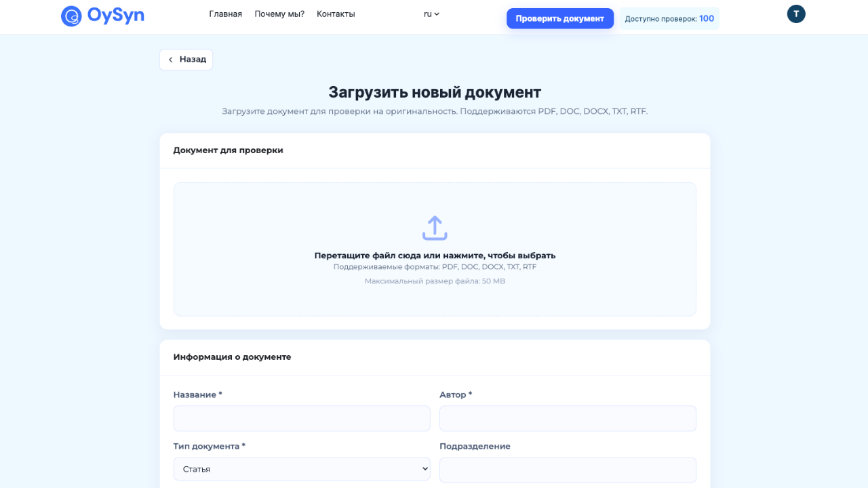Click the file drop zone to choose a file
This screenshot has width=868, height=488.
coord(435,249)
